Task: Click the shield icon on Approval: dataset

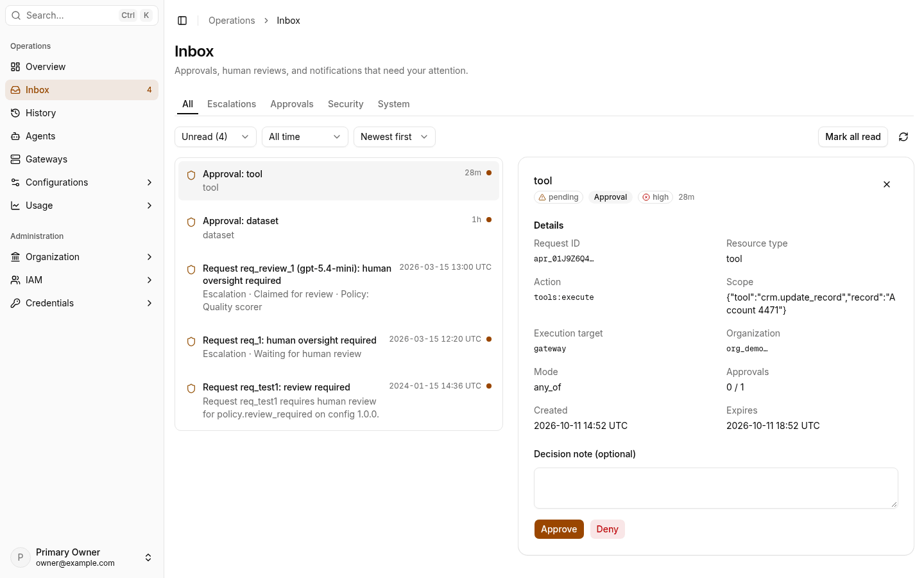Action: tap(191, 222)
